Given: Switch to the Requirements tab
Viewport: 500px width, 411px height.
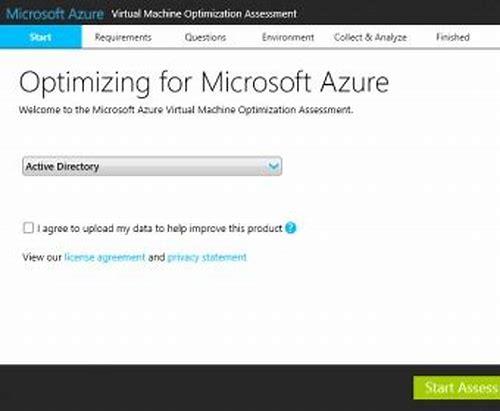Looking at the screenshot, I should click(123, 37).
